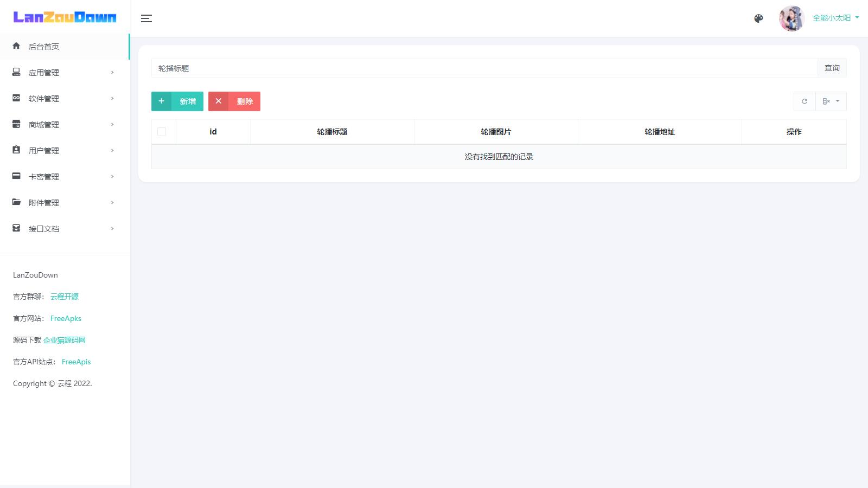Click the 删除 delete button
The width and height of the screenshot is (868, 488).
tap(234, 101)
